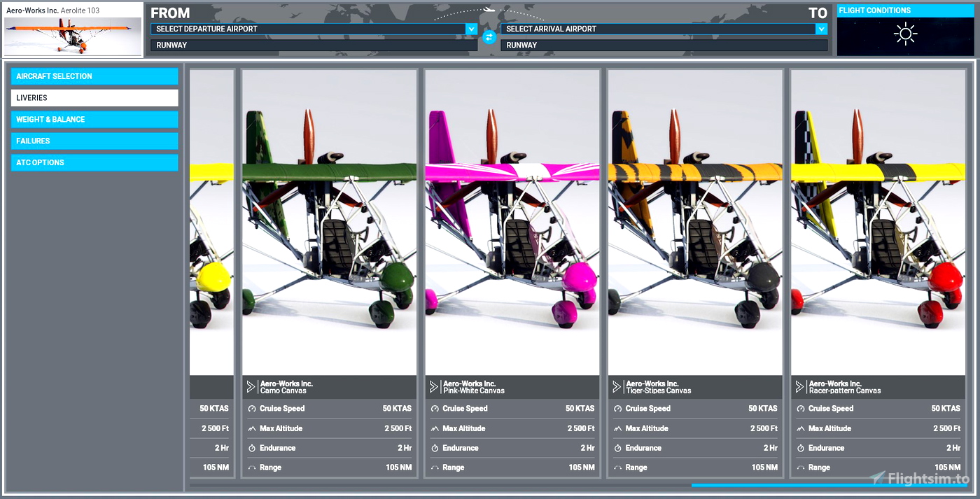This screenshot has width=980, height=499.
Task: Click the Cruise Speed gauge icon on Racer-pattern Canvas card
Action: click(x=800, y=409)
